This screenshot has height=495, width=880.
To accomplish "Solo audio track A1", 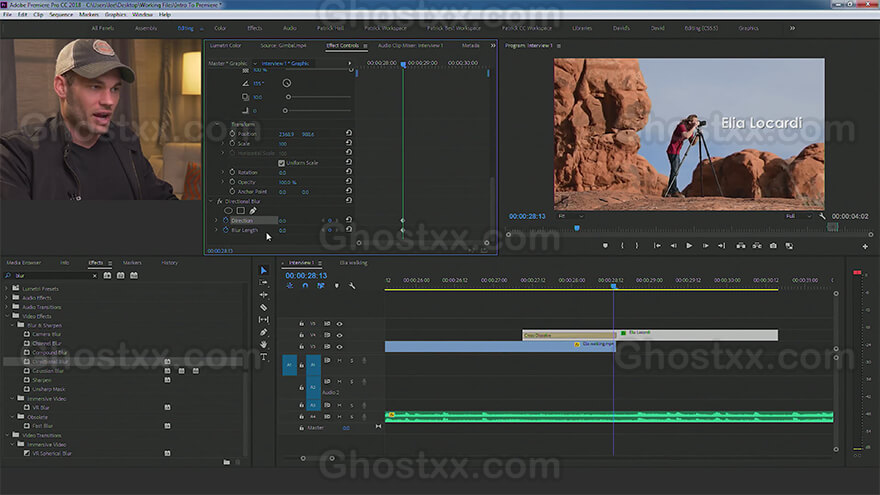I will coord(351,360).
